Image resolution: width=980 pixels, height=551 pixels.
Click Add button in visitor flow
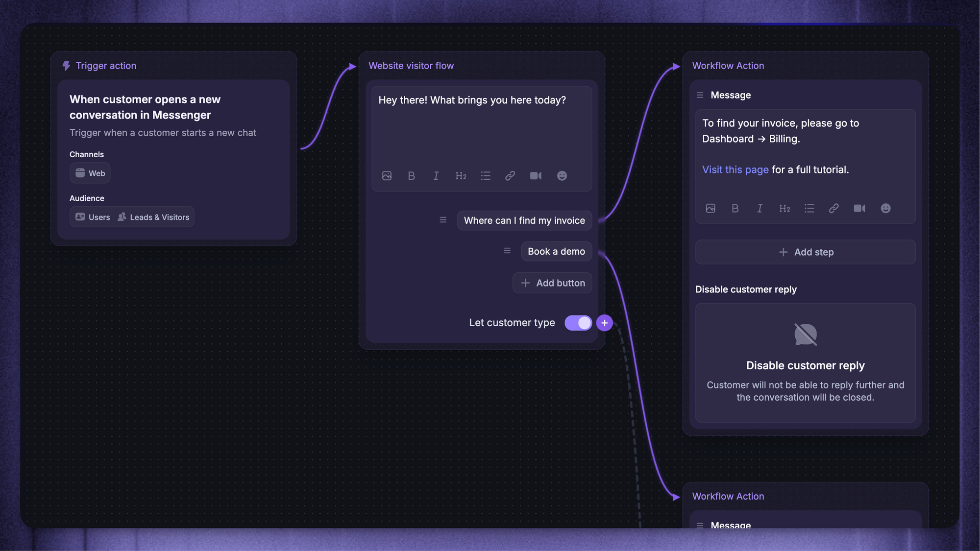click(x=552, y=283)
